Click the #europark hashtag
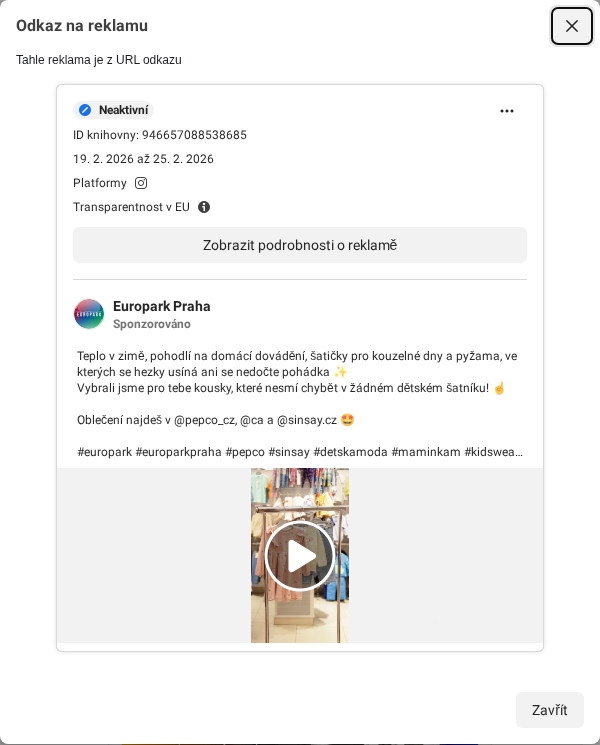Screen dimensions: 600x745 [x=105, y=452]
